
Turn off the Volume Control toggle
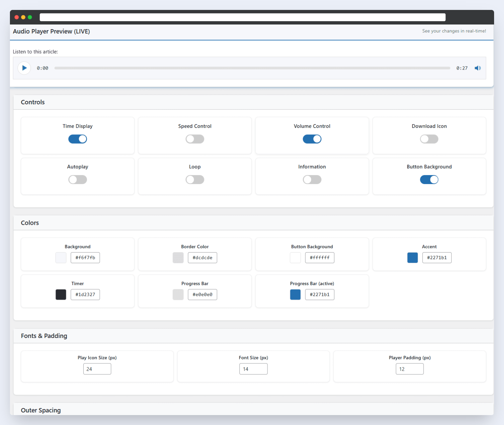pos(312,139)
